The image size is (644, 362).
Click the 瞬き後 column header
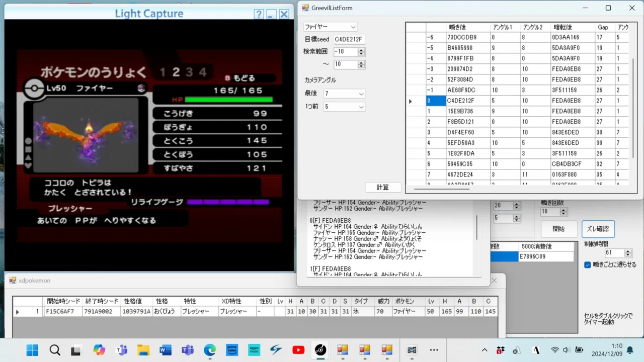[468, 27]
